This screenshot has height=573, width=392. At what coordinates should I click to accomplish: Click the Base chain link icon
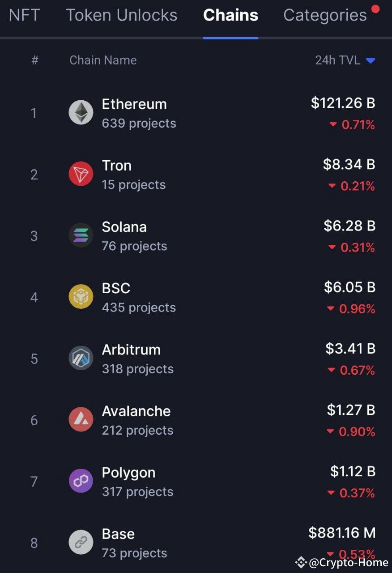pyautogui.click(x=81, y=542)
